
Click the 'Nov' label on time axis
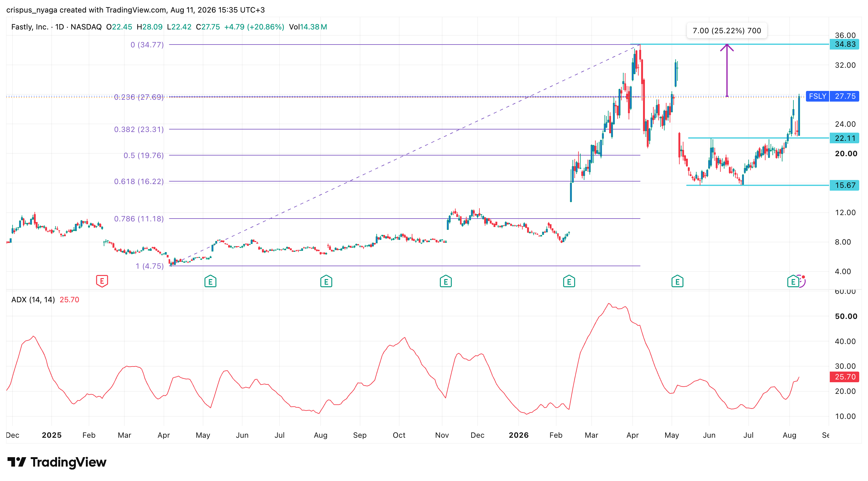pyautogui.click(x=442, y=435)
